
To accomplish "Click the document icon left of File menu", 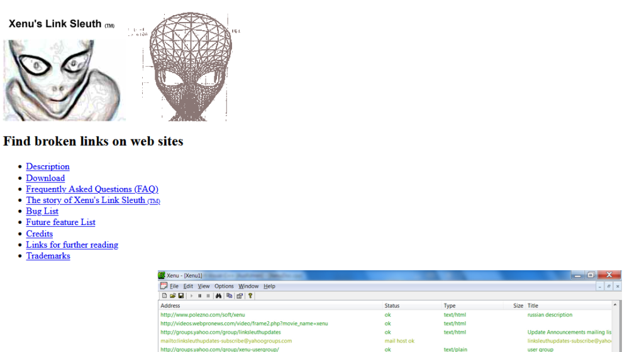I will [x=164, y=286].
